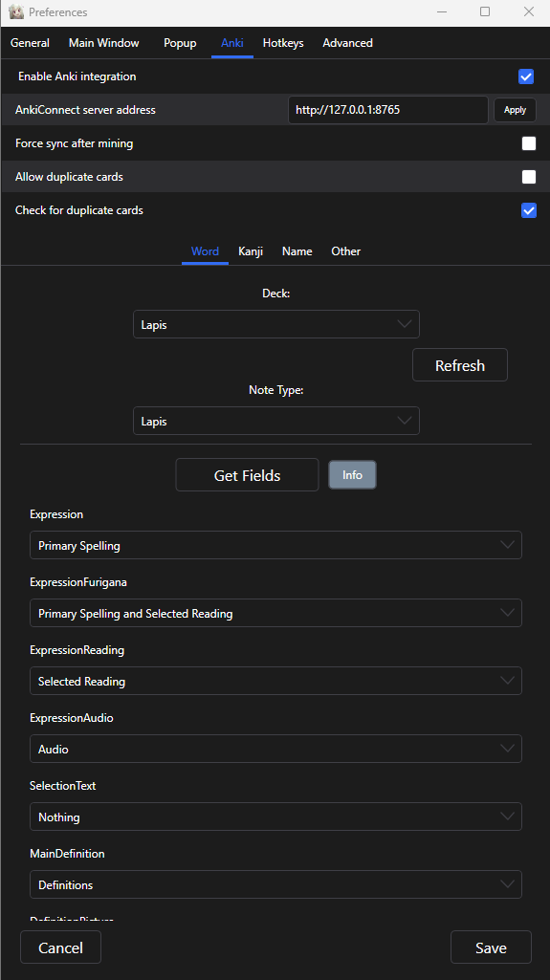Expand the Expression field dropdown

coord(275,545)
